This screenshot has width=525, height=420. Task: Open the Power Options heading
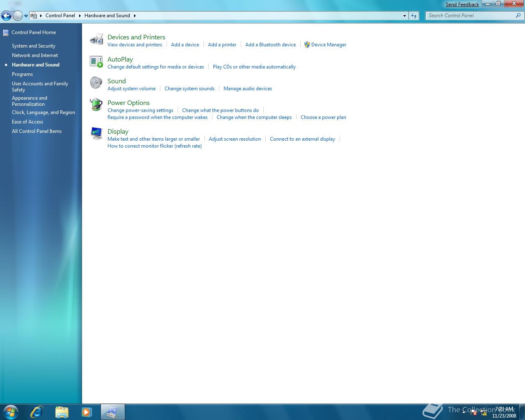(x=128, y=103)
